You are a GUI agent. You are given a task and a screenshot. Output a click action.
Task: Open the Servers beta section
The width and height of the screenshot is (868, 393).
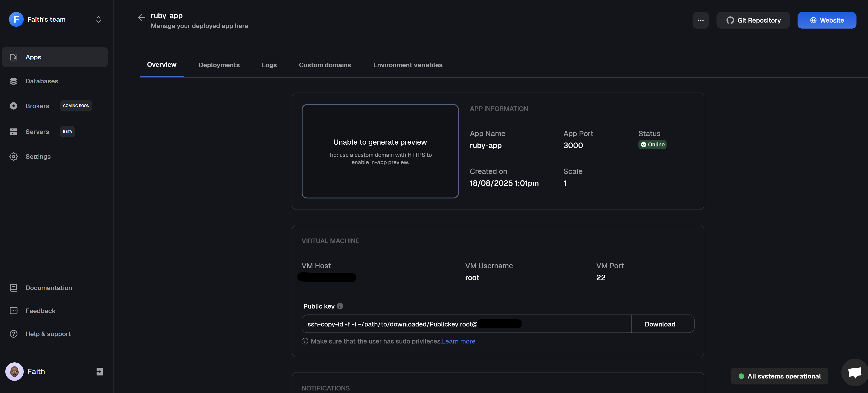point(14,131)
